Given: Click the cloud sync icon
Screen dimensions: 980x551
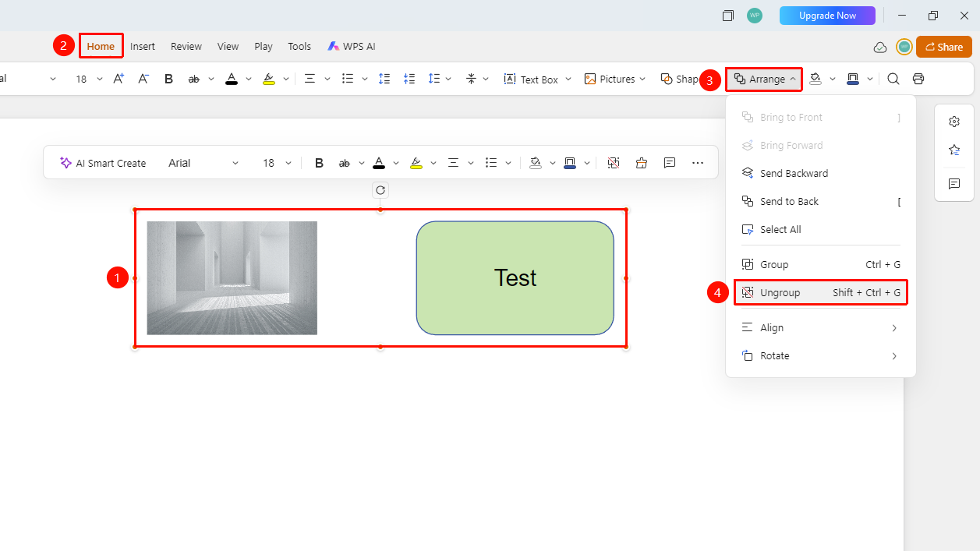Looking at the screenshot, I should pos(880,47).
